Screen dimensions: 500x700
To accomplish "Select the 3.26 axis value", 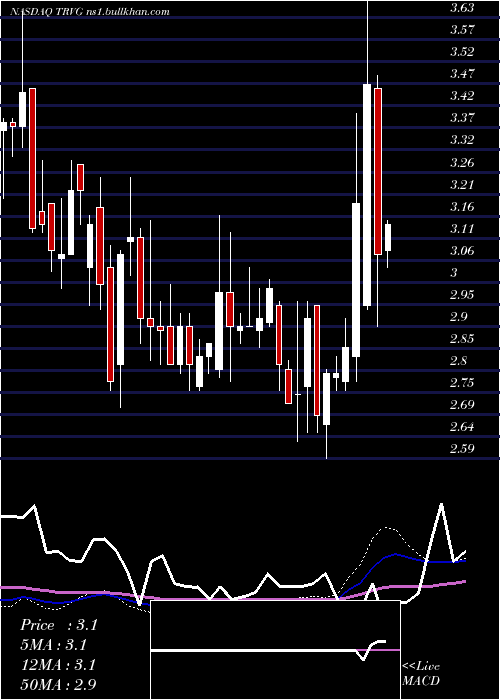I will (462, 162).
